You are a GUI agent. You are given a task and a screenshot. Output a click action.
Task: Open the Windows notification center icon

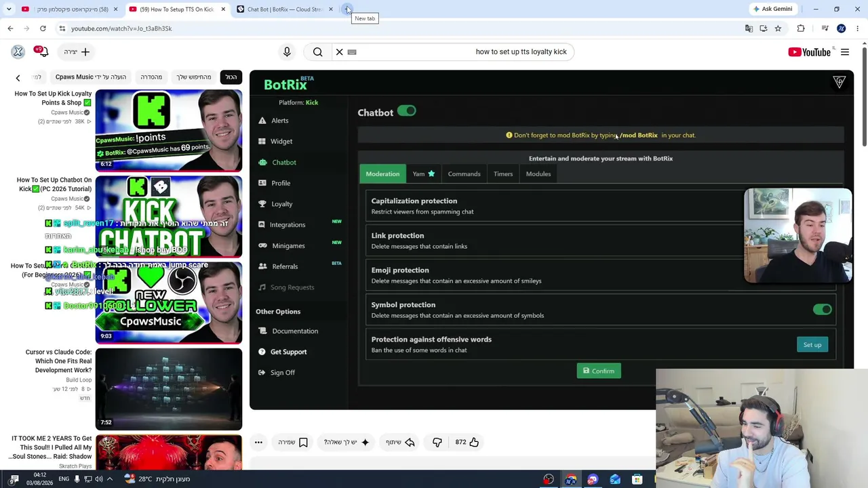coord(14,479)
